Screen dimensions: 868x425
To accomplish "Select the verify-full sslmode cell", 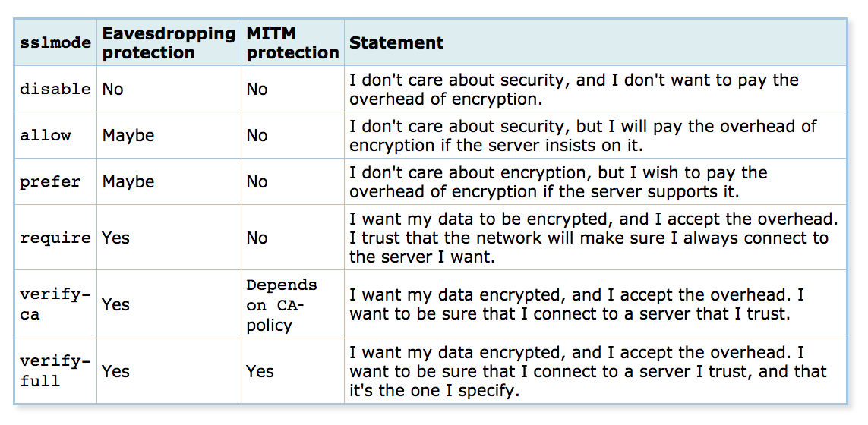I will coord(55,371).
